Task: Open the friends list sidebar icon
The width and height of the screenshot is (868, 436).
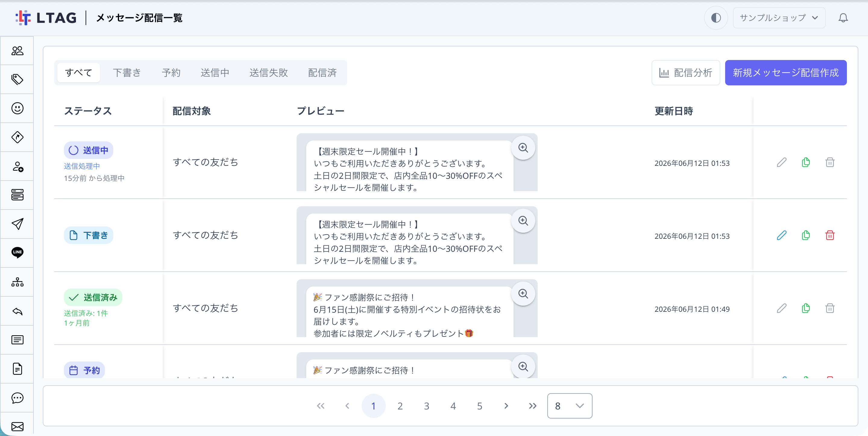Action: (x=17, y=51)
